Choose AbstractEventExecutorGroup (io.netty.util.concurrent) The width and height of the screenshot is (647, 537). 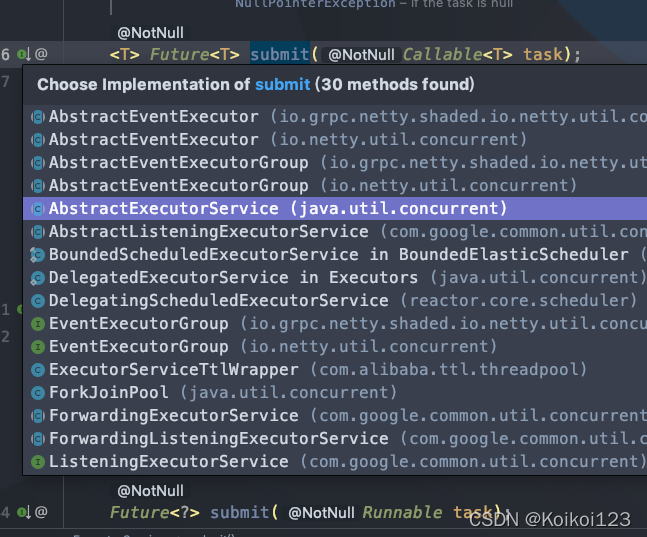click(335, 186)
